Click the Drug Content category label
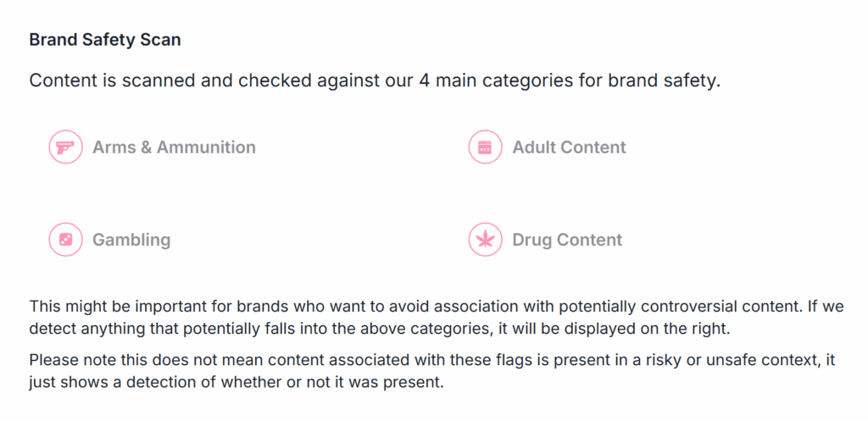 [x=567, y=240]
